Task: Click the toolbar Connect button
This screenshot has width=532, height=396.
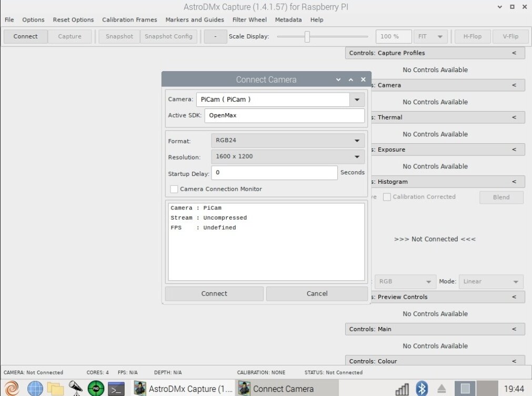Action: point(25,36)
